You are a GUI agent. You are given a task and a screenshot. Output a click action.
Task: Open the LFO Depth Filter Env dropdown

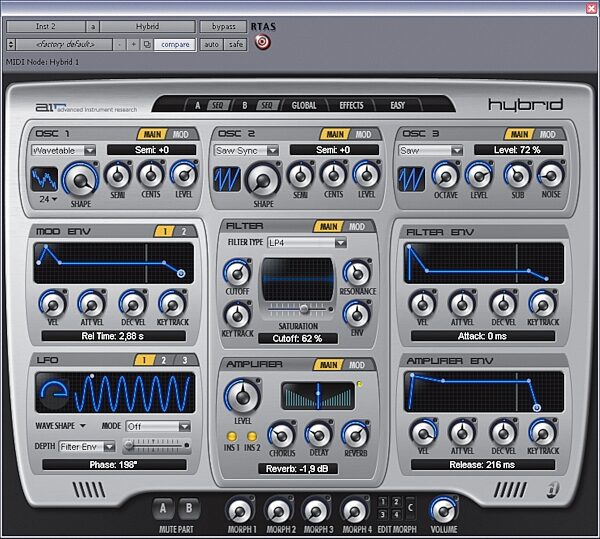[x=87, y=446]
